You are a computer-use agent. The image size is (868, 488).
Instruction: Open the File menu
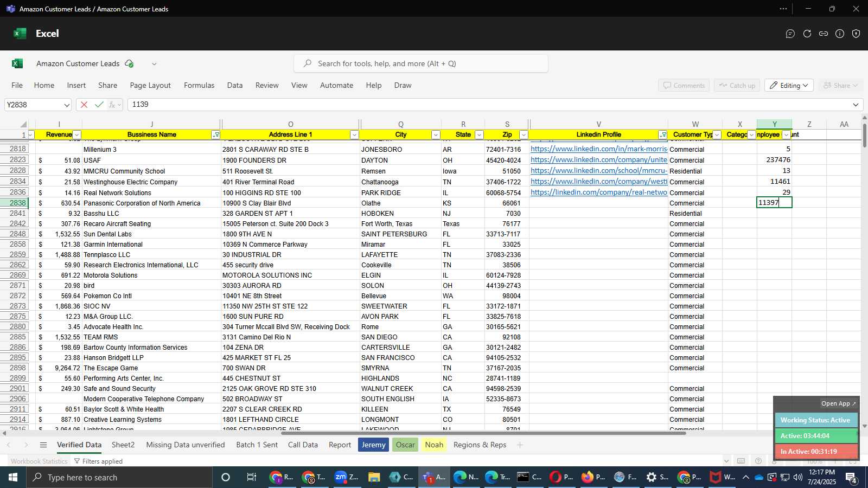(17, 85)
